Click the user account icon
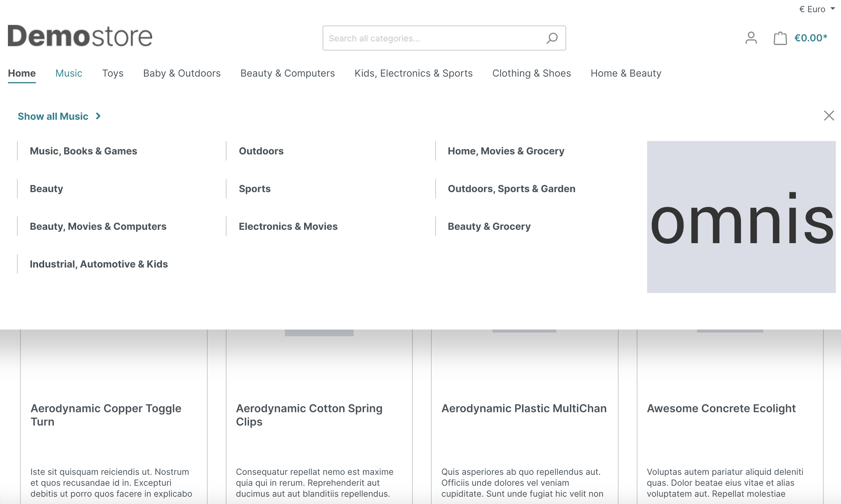841x504 pixels. point(751,37)
